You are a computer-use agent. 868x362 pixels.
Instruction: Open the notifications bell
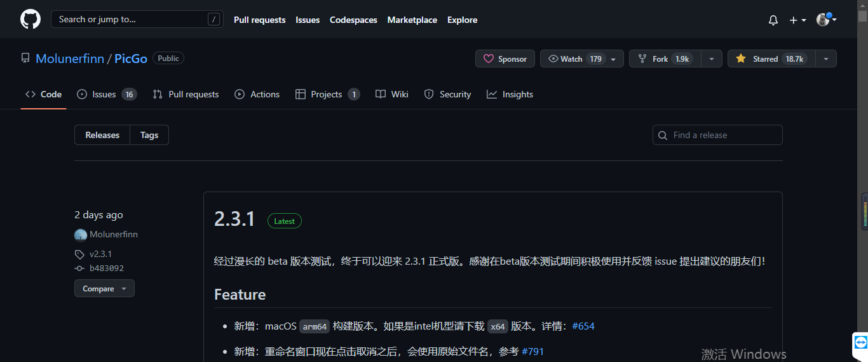pos(773,20)
